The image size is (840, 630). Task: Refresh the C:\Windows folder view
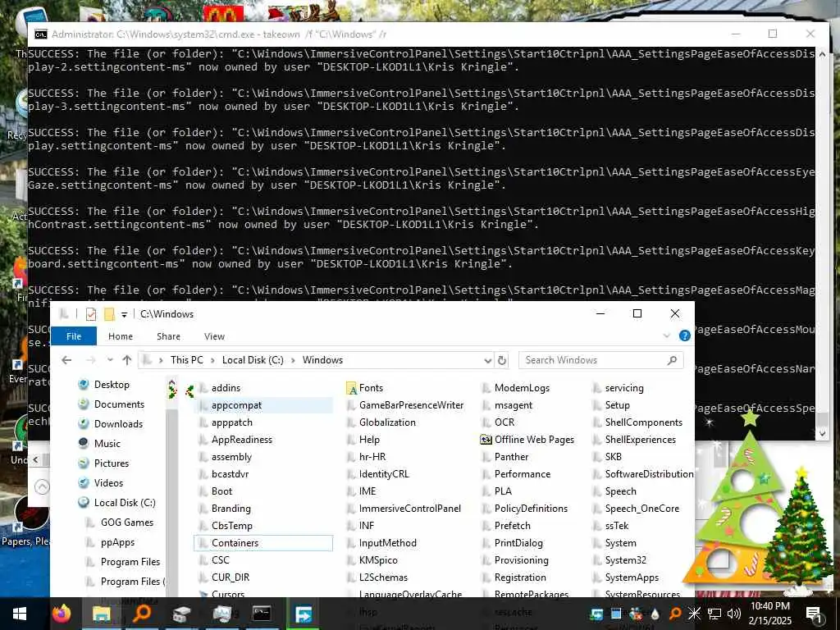(502, 360)
